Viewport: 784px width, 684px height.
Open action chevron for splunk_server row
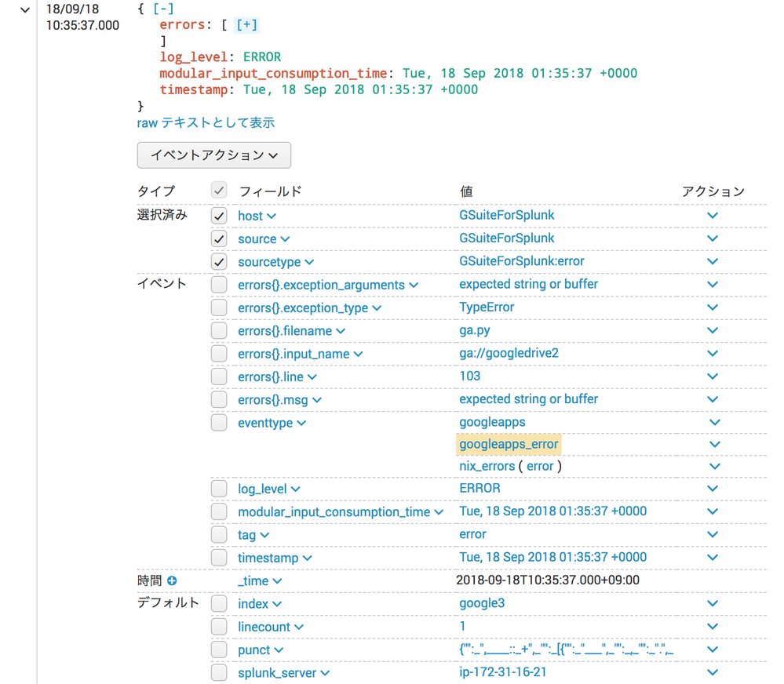[712, 673]
